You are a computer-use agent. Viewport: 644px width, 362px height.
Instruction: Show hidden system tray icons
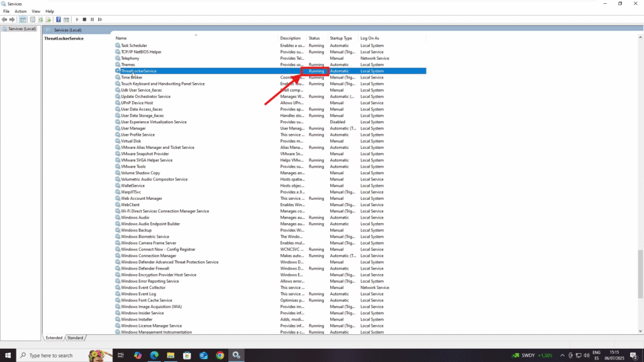point(562,356)
